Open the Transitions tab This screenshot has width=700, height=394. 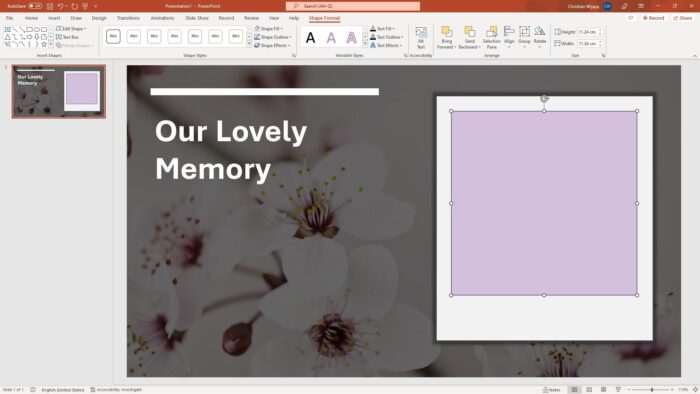coord(128,18)
